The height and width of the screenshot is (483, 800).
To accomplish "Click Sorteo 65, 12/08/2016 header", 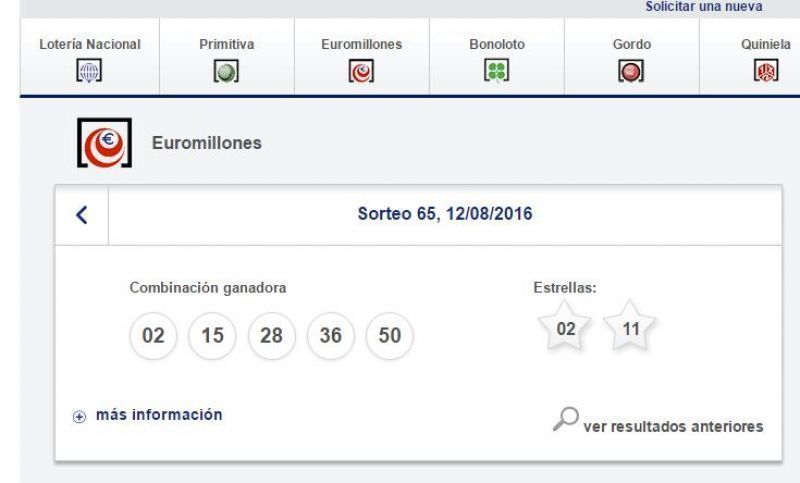I will pos(445,214).
